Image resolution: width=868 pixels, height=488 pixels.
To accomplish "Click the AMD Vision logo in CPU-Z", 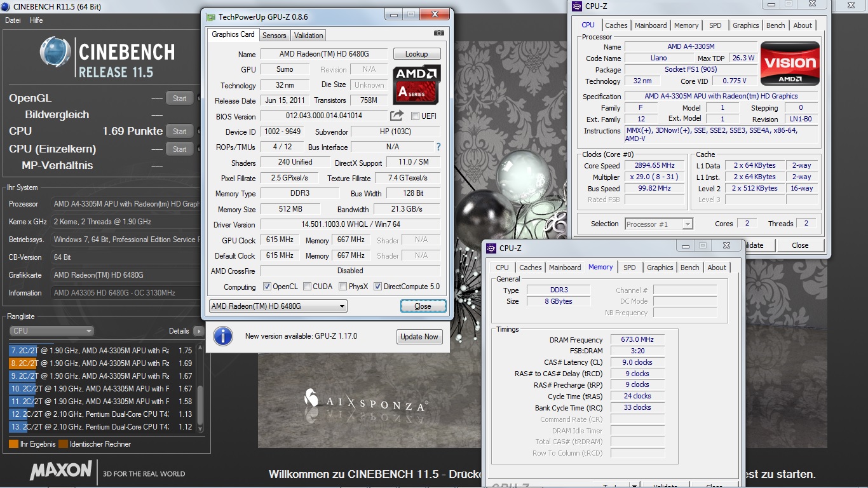I will tap(790, 64).
